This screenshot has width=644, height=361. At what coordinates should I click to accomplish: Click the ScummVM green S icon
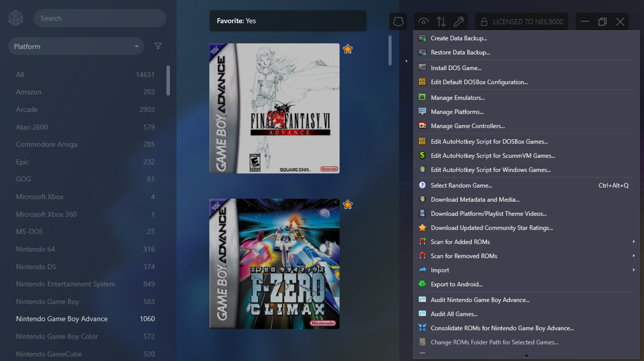point(422,155)
